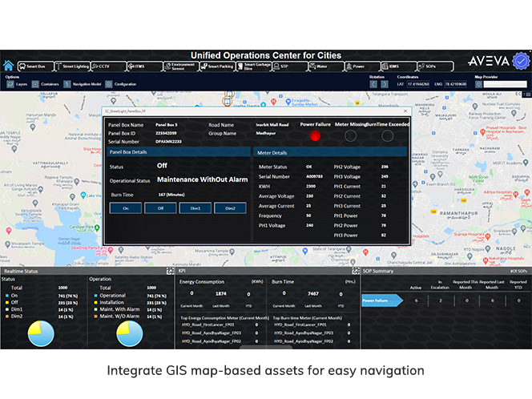The width and height of the screenshot is (532, 399).
Task: Click the Lake View map pin
Action: point(83,195)
